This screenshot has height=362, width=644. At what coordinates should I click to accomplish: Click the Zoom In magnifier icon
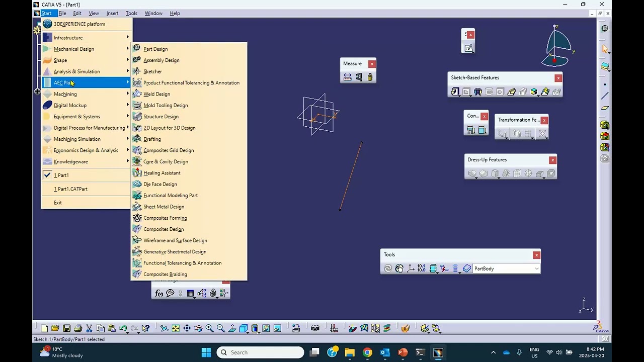tap(210, 328)
